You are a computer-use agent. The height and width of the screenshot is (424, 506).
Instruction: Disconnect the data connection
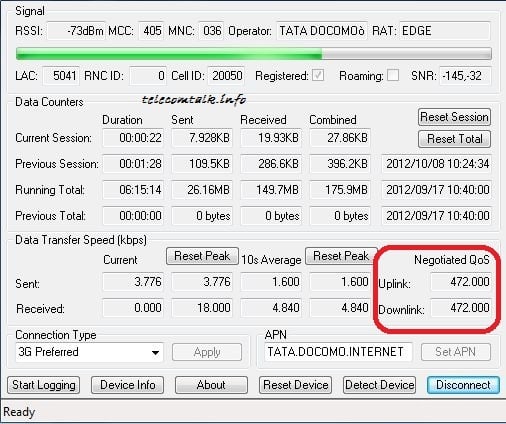[463, 385]
